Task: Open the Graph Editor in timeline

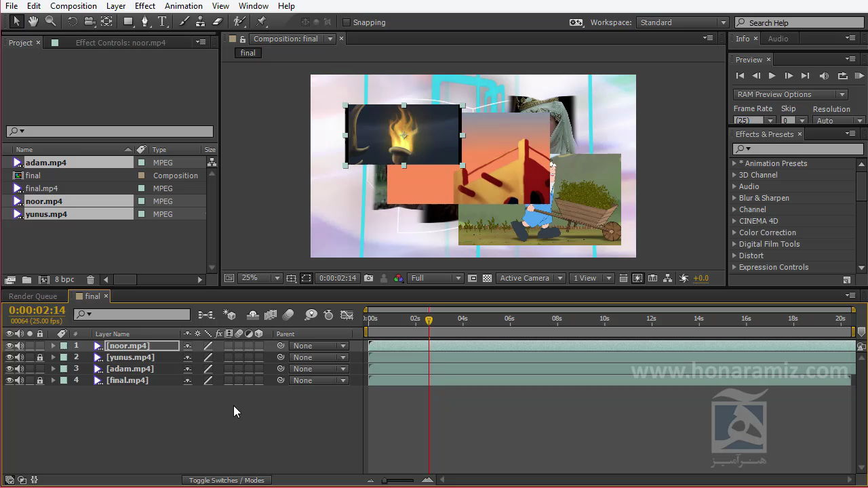Action: point(347,315)
